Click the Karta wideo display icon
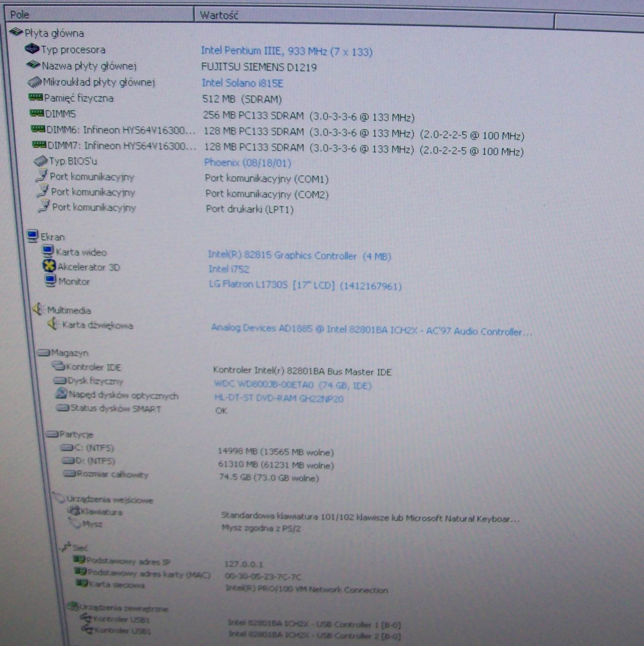Viewport: 644px width, 646px height. (x=47, y=251)
